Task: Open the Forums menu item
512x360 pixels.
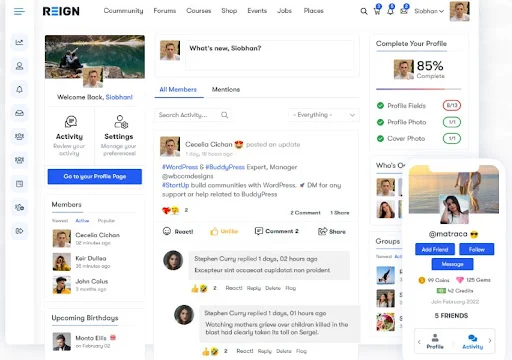Action: click(x=165, y=11)
